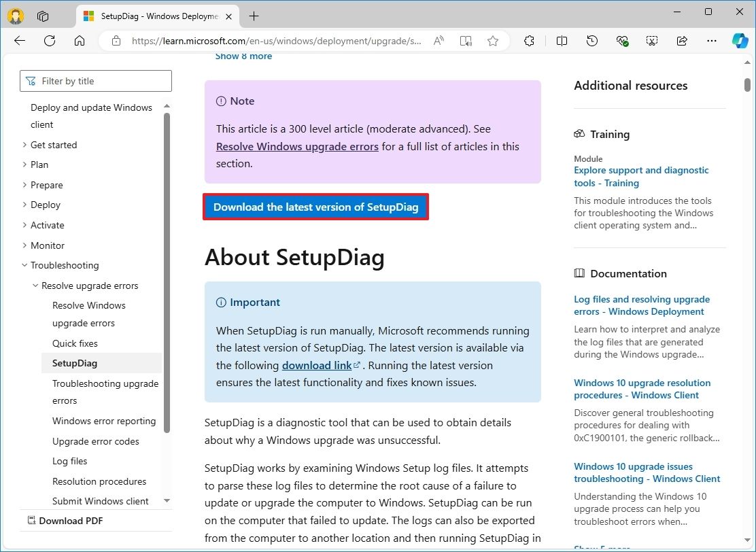Open the Extensions puzzle icon

tap(529, 41)
